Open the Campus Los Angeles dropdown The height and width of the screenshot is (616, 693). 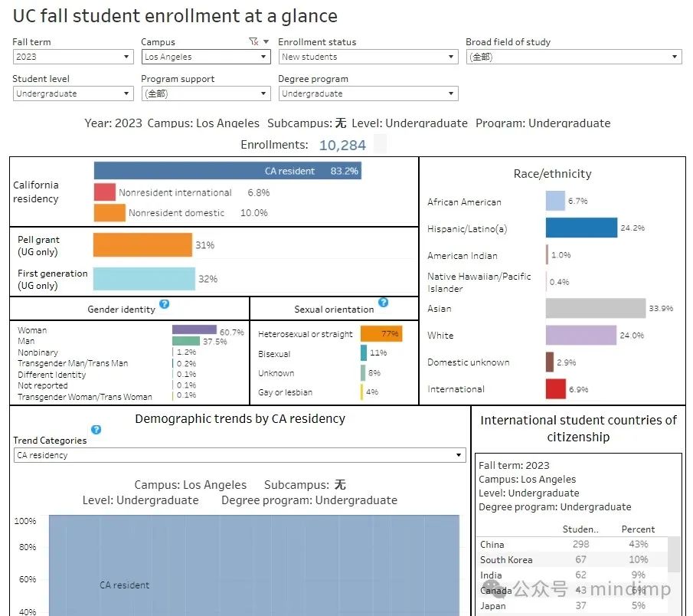(206, 57)
